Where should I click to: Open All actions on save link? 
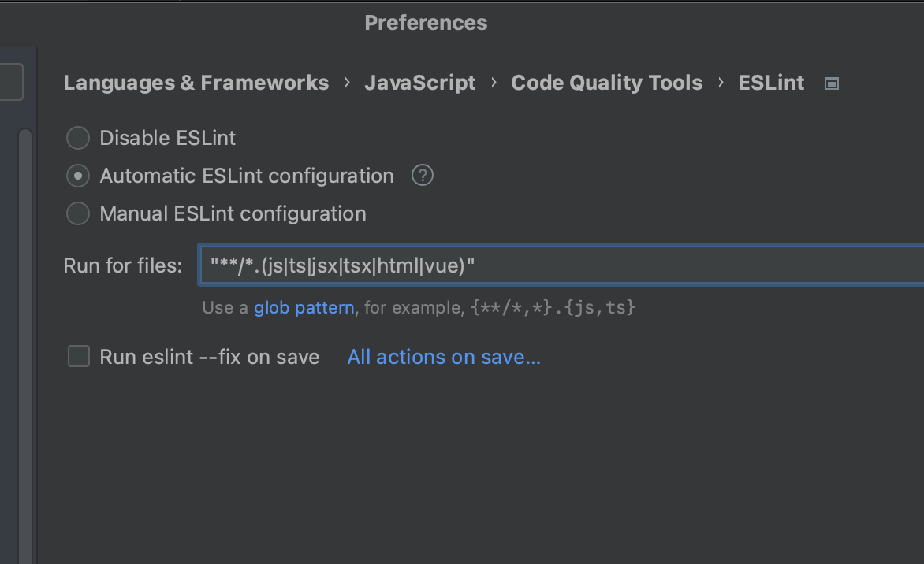point(444,357)
